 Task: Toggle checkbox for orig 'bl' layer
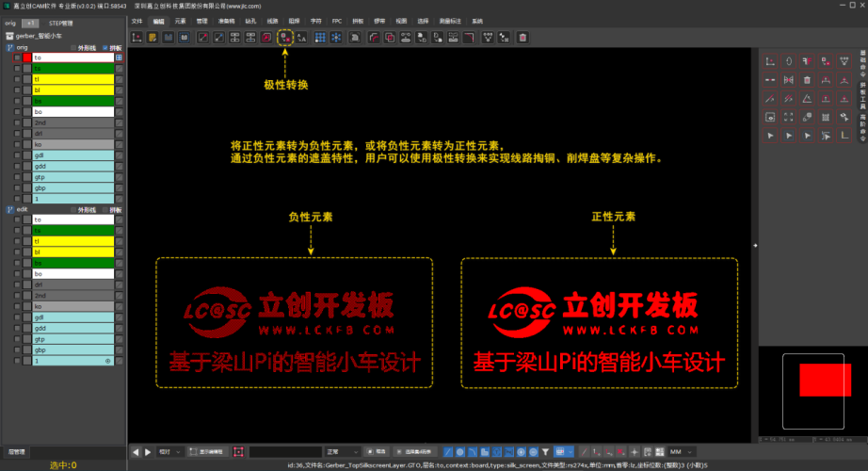[x=17, y=89]
